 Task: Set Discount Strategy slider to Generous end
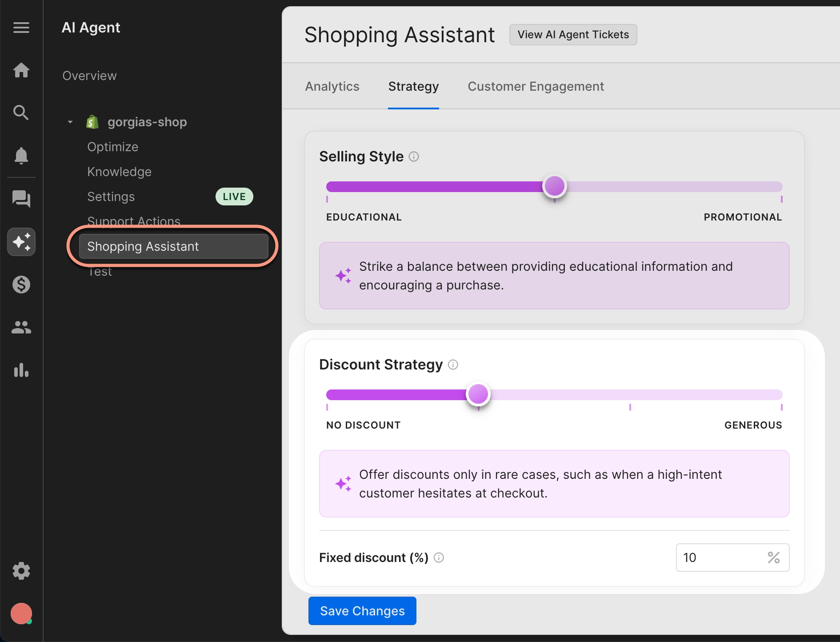(781, 394)
